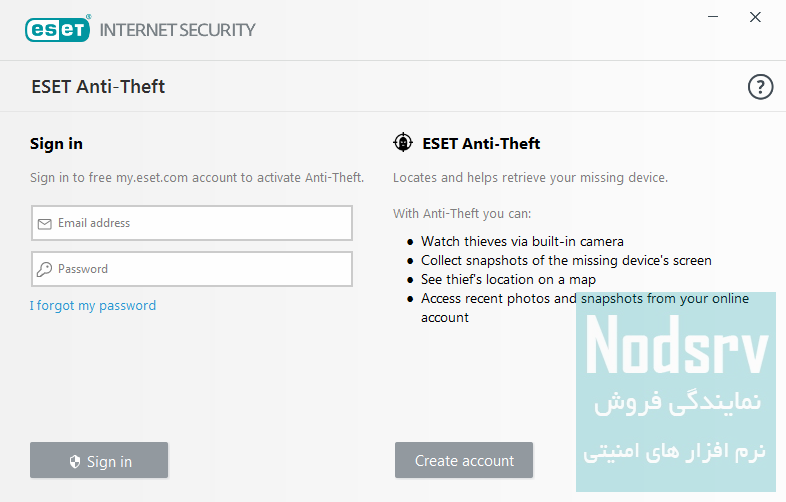This screenshot has height=502, width=786.
Task: Click the ESET logo in the header
Action: click(x=57, y=29)
